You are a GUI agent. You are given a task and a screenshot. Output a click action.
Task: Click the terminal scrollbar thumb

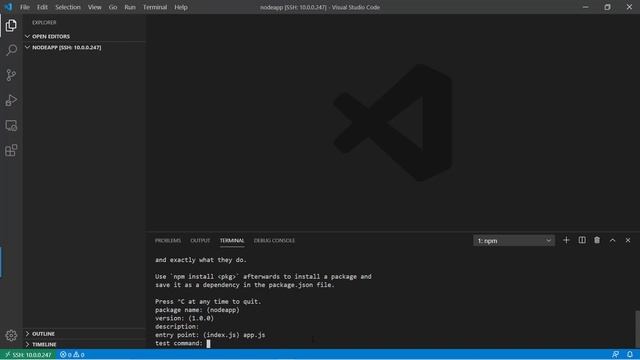coord(637,329)
